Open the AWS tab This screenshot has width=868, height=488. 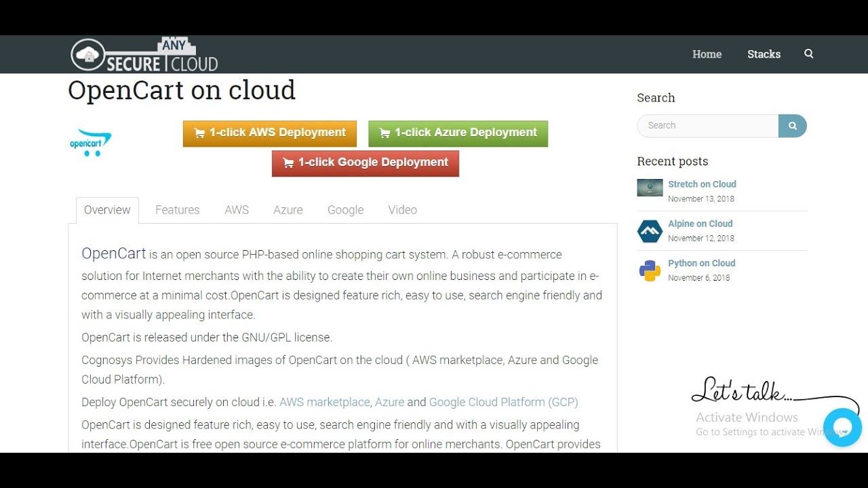tap(237, 210)
